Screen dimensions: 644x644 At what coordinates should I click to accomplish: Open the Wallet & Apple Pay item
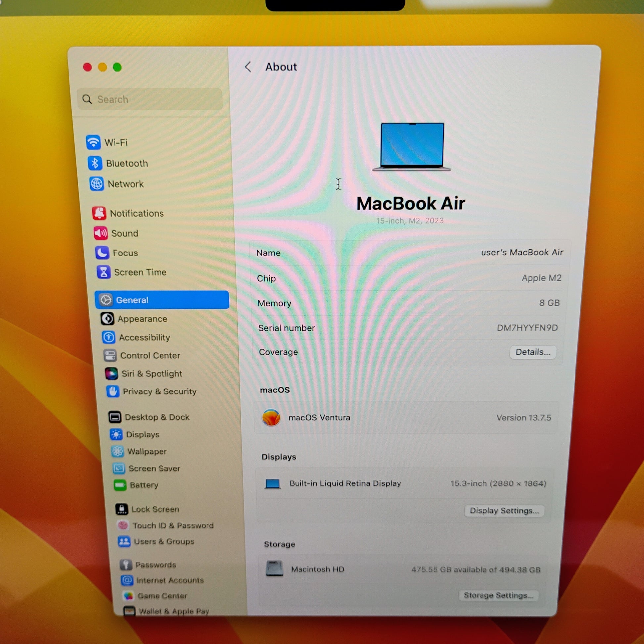pos(167,611)
